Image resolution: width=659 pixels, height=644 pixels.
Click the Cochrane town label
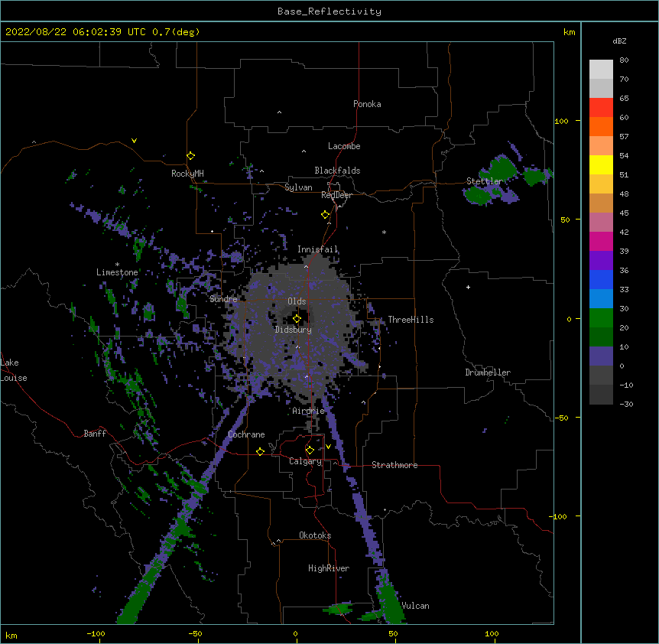pyautogui.click(x=246, y=434)
